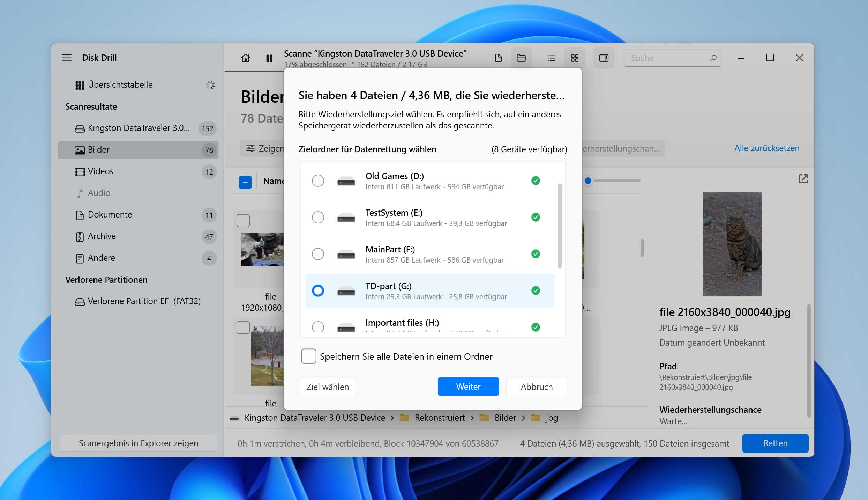Open preview in external window icon

coord(803,179)
